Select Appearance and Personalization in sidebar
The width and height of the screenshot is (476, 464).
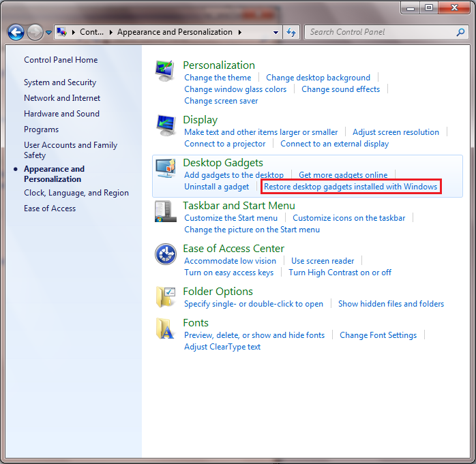pos(54,174)
